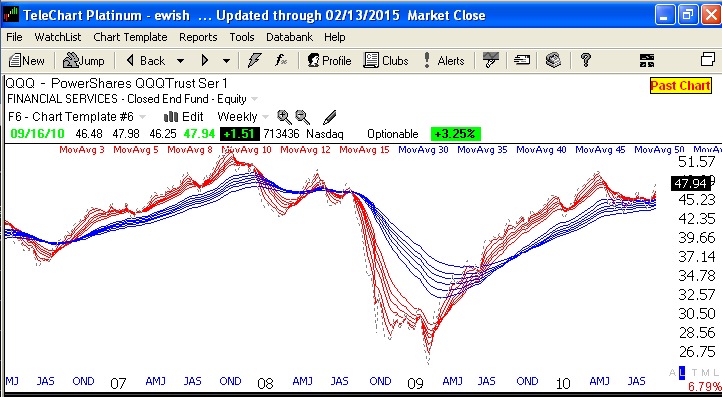Open the Chart Template menu

tap(130, 37)
